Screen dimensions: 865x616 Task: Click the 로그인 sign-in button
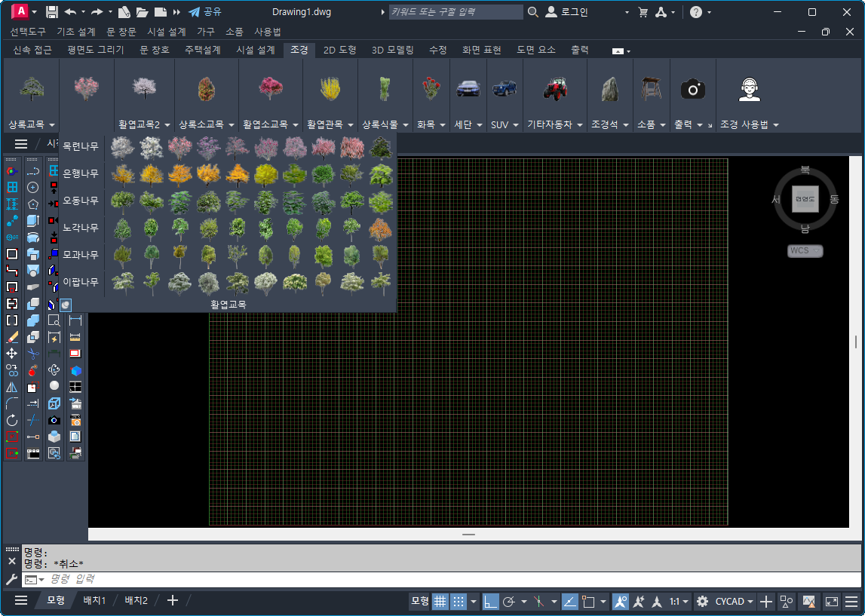coord(568,12)
